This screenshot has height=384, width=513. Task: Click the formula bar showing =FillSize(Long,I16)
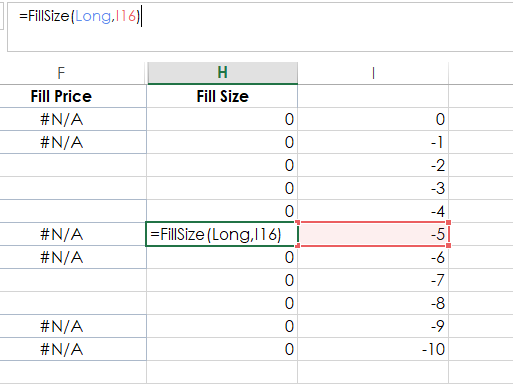coord(260,27)
